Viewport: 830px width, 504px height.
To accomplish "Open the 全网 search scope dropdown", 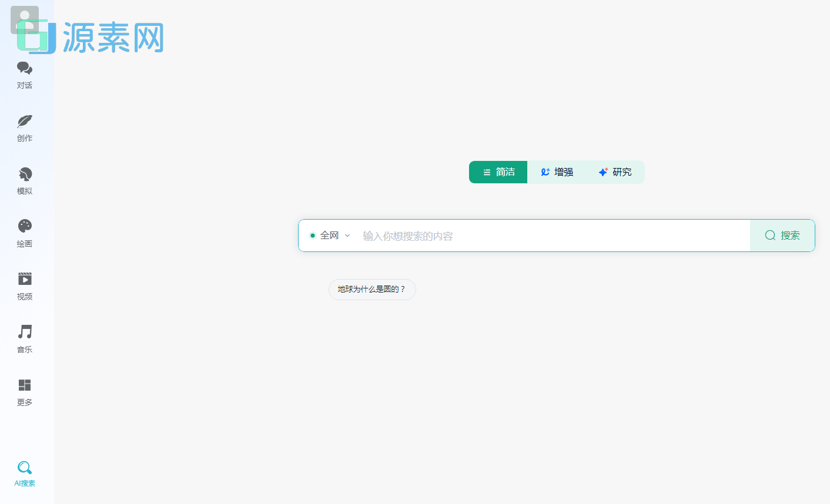I will tap(329, 235).
